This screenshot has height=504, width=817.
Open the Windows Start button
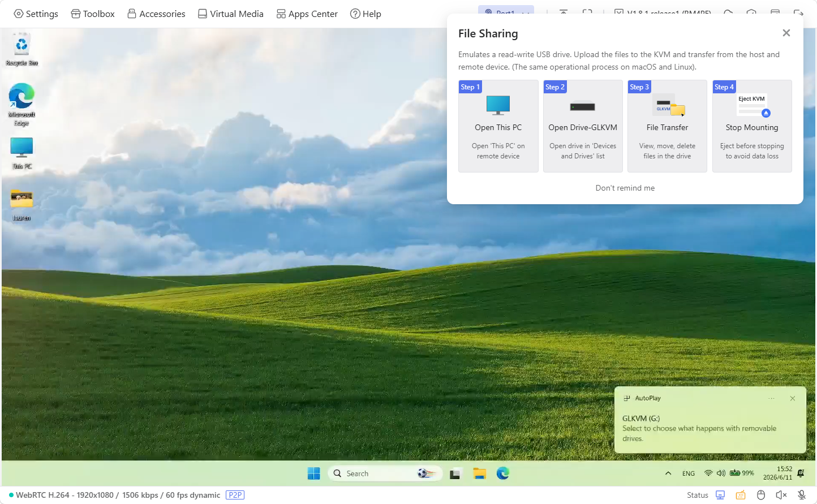pyautogui.click(x=313, y=473)
